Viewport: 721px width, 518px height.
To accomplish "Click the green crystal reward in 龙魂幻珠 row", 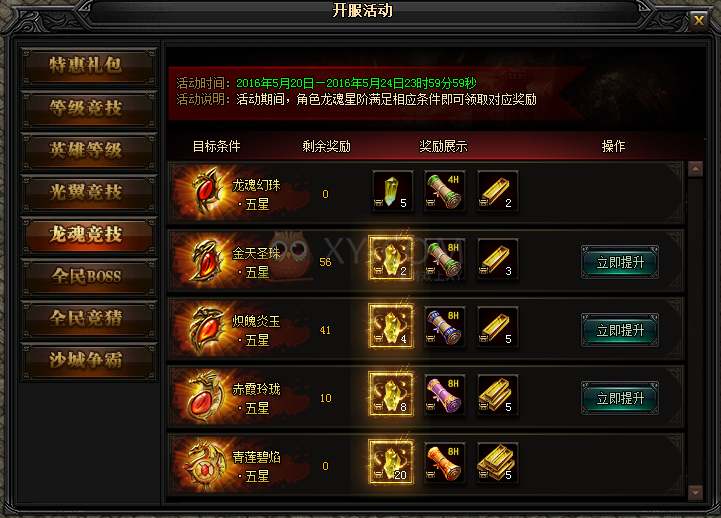I will pyautogui.click(x=392, y=191).
